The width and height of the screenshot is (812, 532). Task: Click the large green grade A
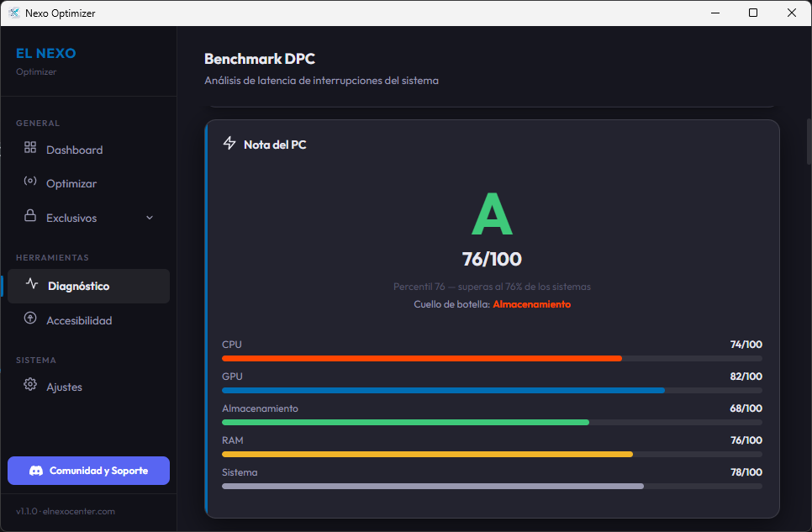(492, 214)
